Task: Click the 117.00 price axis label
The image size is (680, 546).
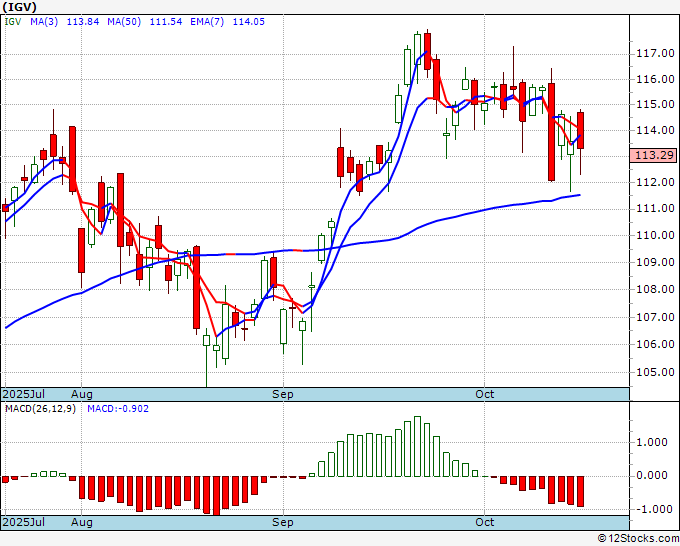Action: pyautogui.click(x=655, y=54)
